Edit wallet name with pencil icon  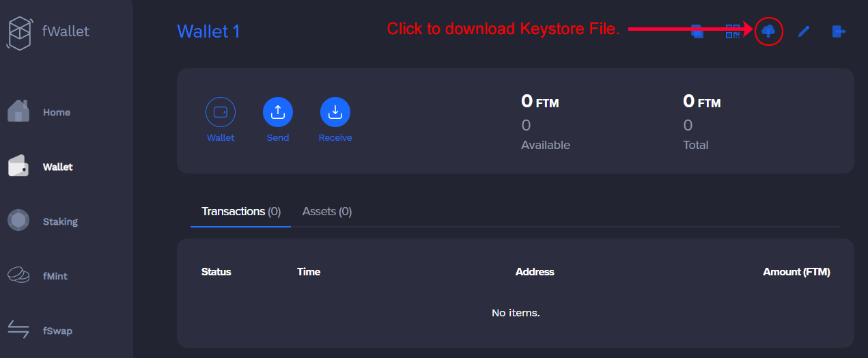click(804, 31)
